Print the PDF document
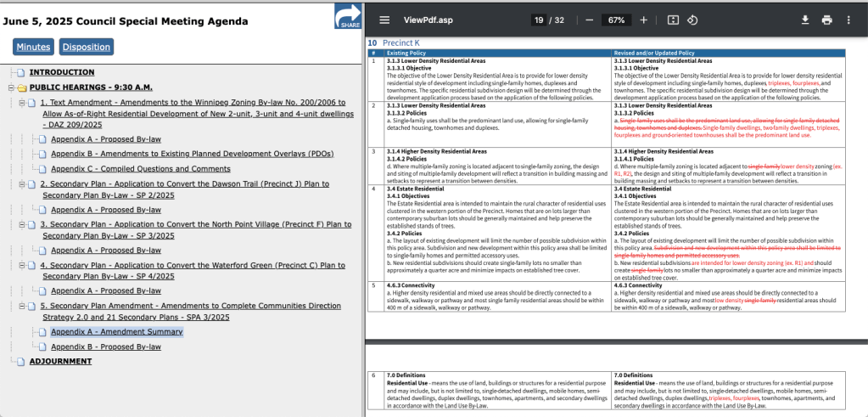868x417 pixels. pyautogui.click(x=826, y=20)
